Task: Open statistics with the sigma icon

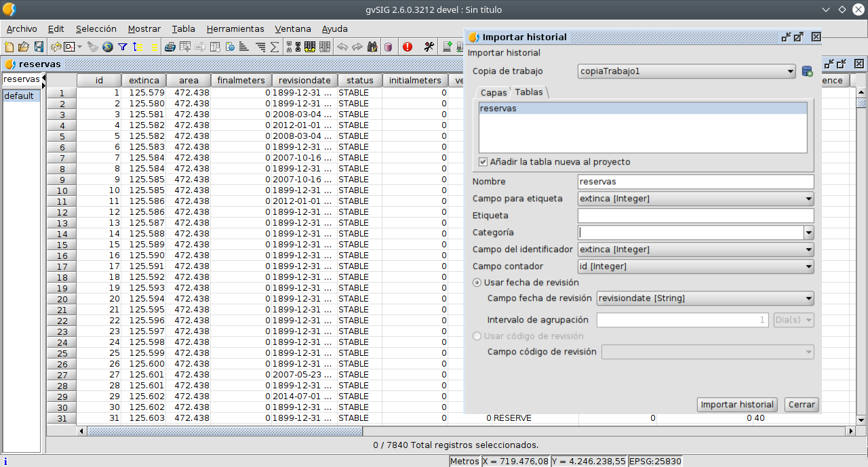Action: (275, 47)
